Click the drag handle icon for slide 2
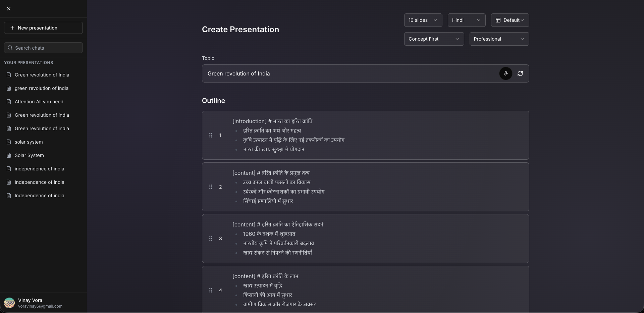Viewport: 644px width, 313px height. tap(211, 187)
